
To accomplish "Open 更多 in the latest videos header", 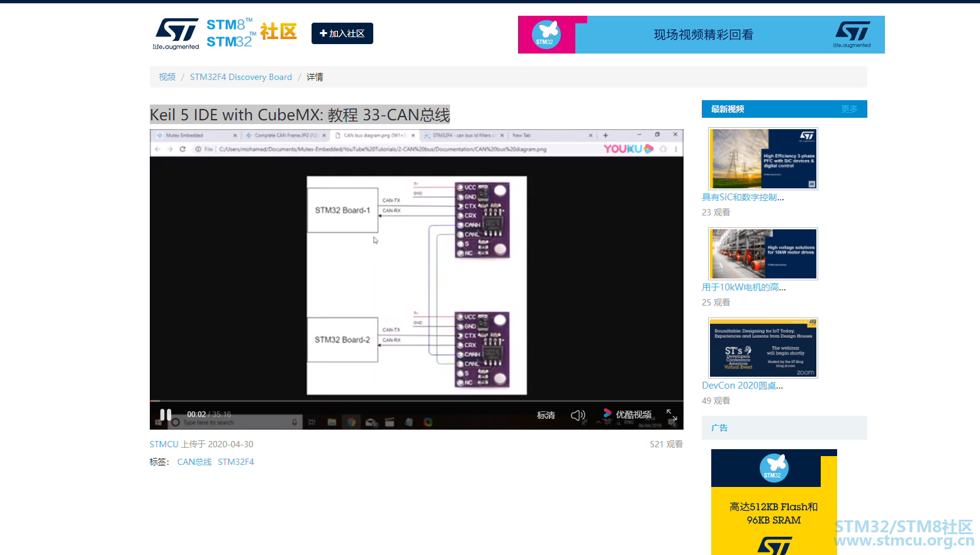I will click(x=850, y=109).
